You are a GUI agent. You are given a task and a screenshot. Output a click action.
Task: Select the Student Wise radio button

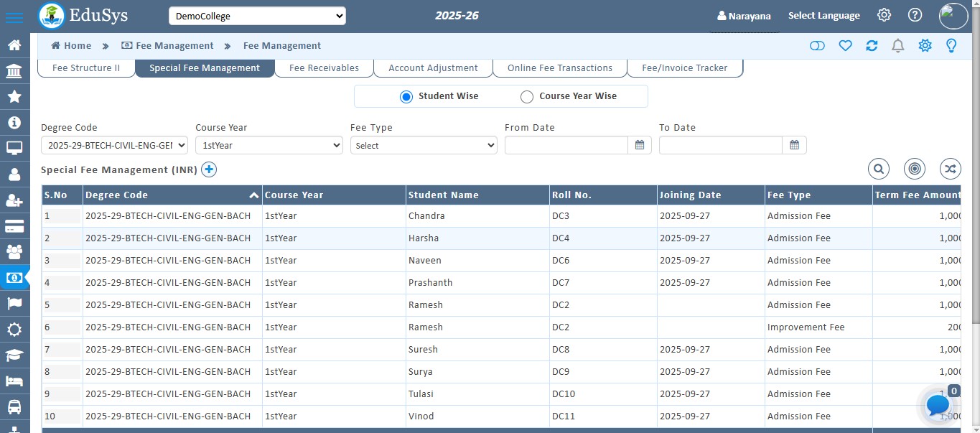click(406, 96)
